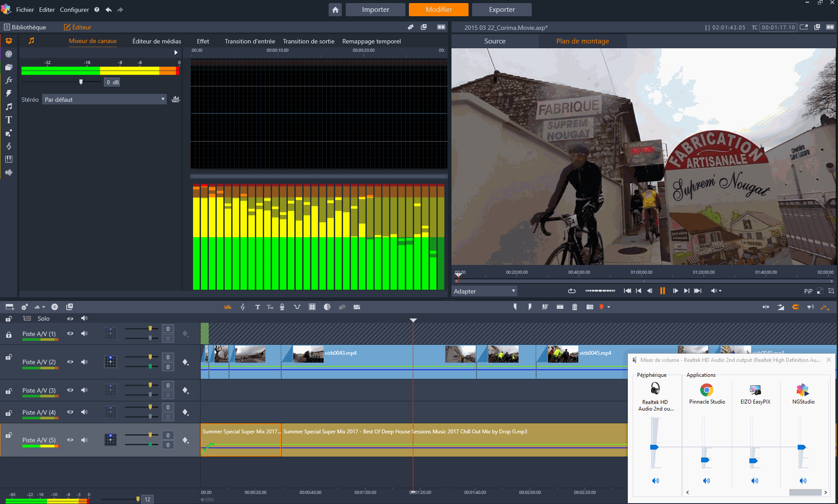
Task: Switch to the Source player view
Action: point(495,41)
